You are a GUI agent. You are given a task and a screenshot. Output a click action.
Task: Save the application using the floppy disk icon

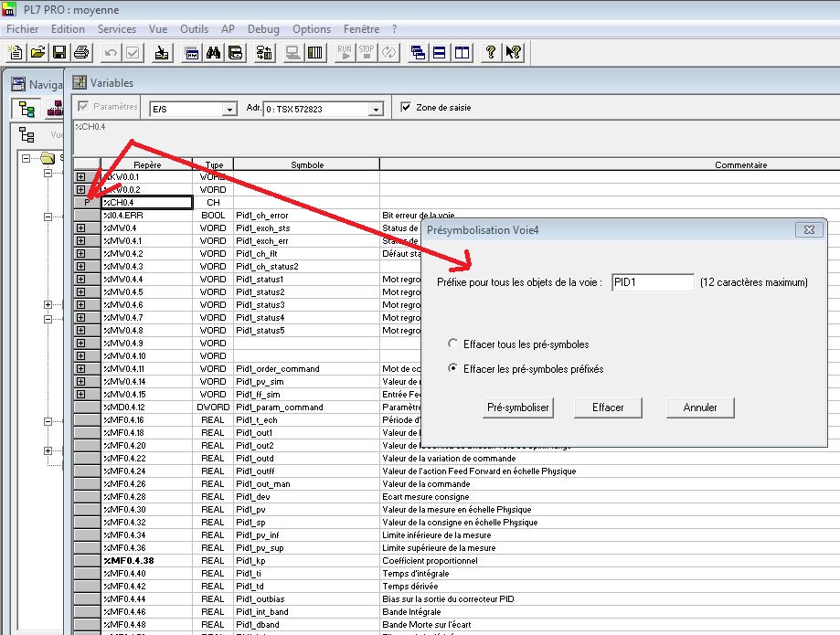point(58,52)
